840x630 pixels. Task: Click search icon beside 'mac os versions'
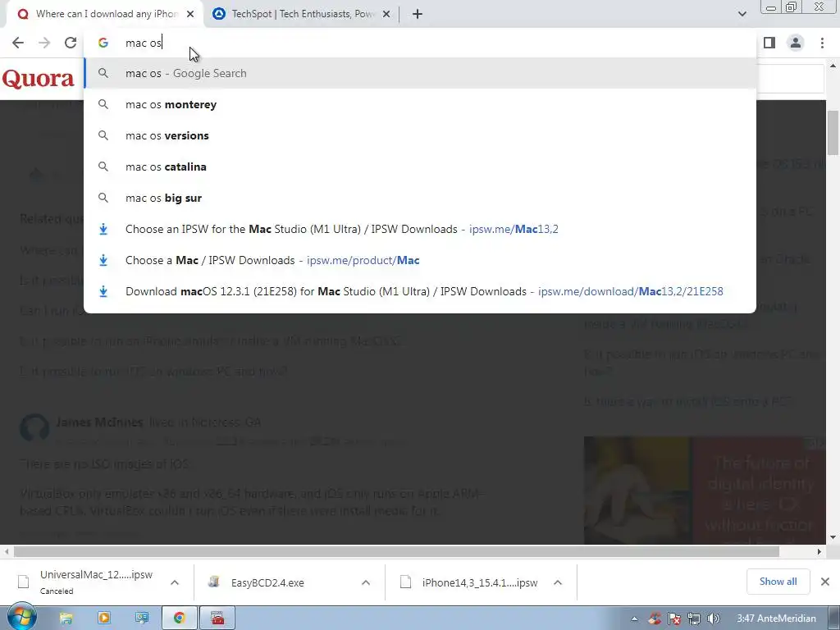(103, 135)
